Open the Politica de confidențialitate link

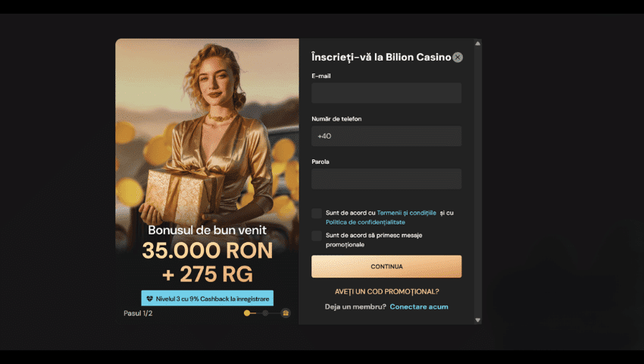tap(365, 222)
